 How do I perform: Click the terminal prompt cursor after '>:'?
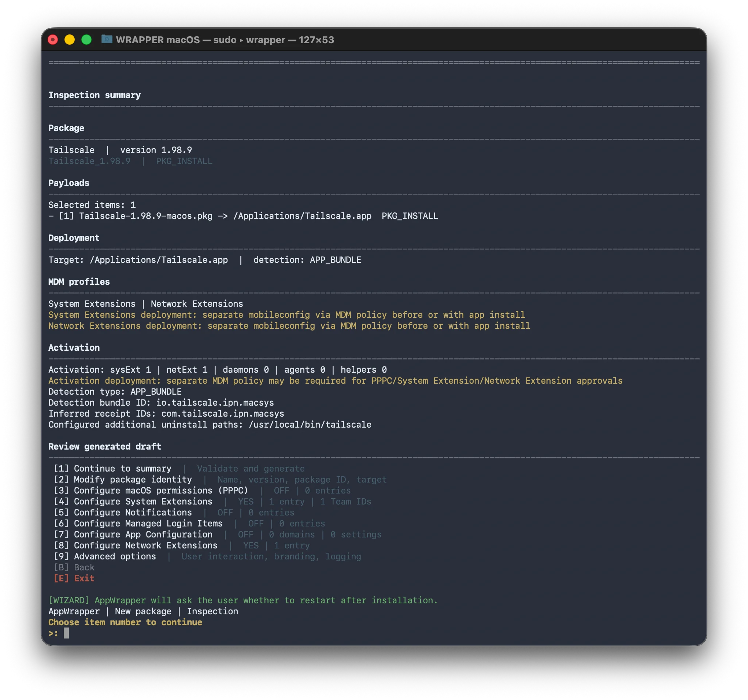[x=66, y=633]
